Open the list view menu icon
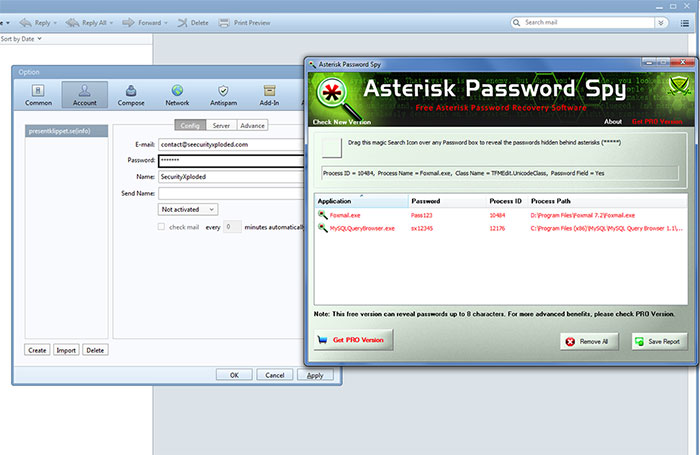The height and width of the screenshot is (455, 700). tap(685, 23)
